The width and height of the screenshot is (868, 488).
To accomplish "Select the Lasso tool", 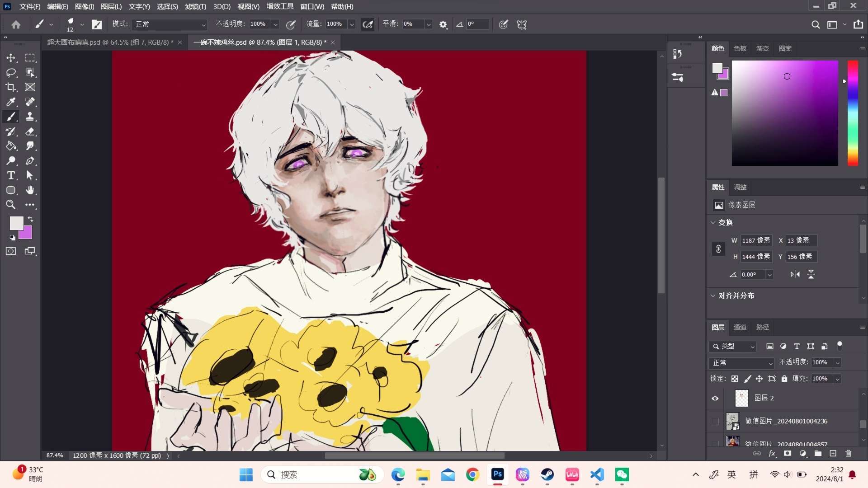I will (x=11, y=73).
